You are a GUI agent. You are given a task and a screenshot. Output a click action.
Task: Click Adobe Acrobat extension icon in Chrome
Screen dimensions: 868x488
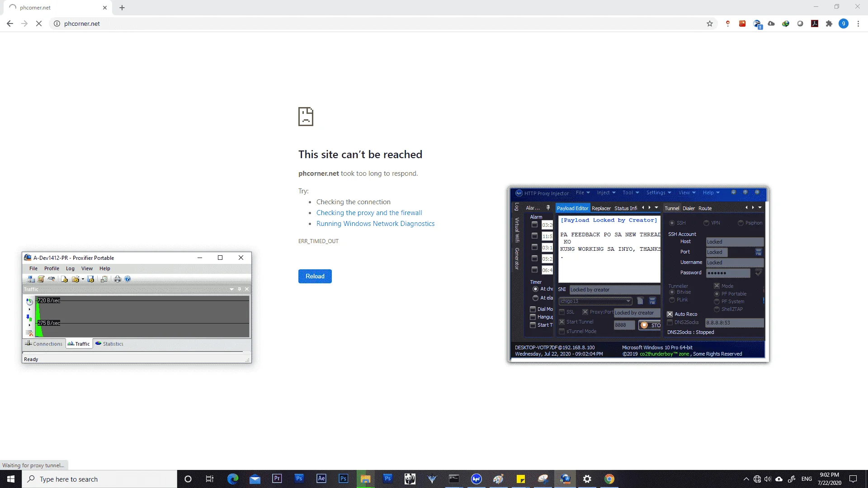pos(815,23)
